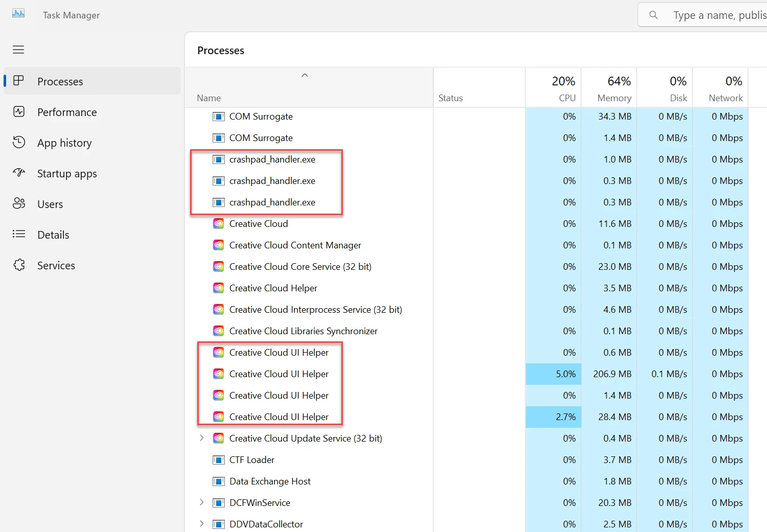Expand the DCFWinService process group
The width and height of the screenshot is (767, 532).
[201, 502]
